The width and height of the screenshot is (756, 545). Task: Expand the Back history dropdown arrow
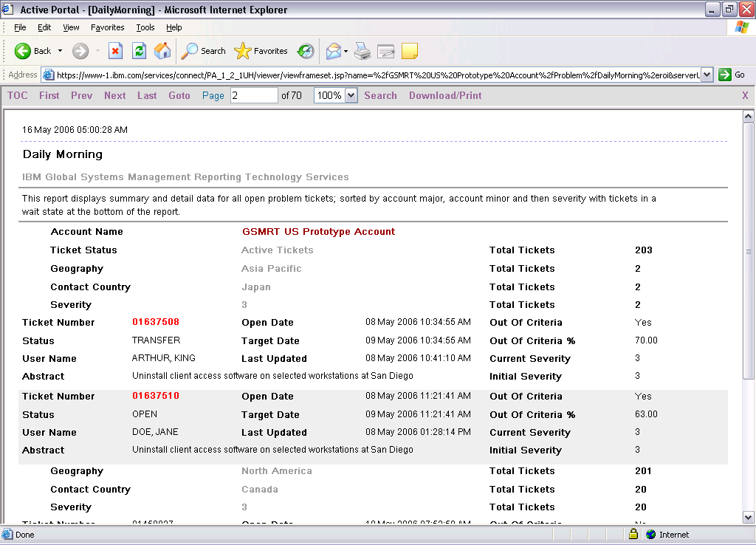coord(61,51)
